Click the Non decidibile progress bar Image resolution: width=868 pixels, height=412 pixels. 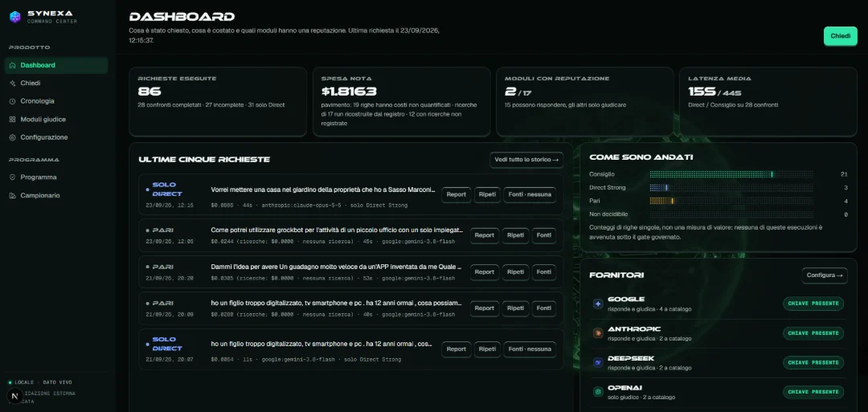731,214
